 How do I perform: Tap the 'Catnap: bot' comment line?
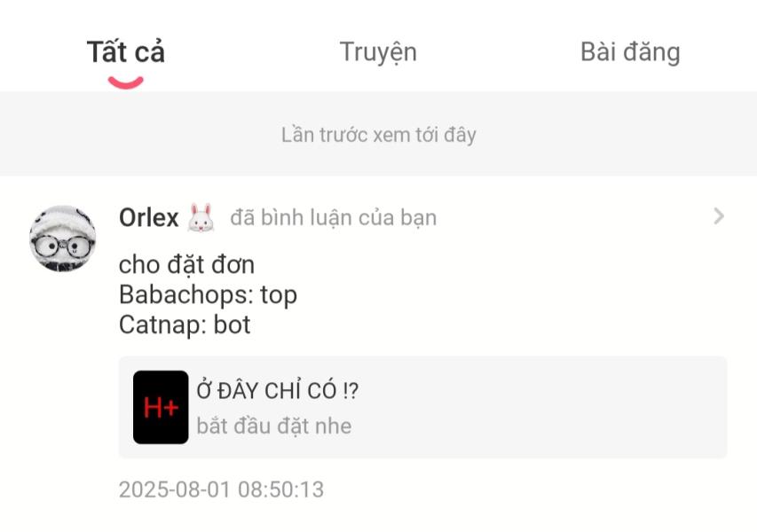pyautogui.click(x=185, y=325)
